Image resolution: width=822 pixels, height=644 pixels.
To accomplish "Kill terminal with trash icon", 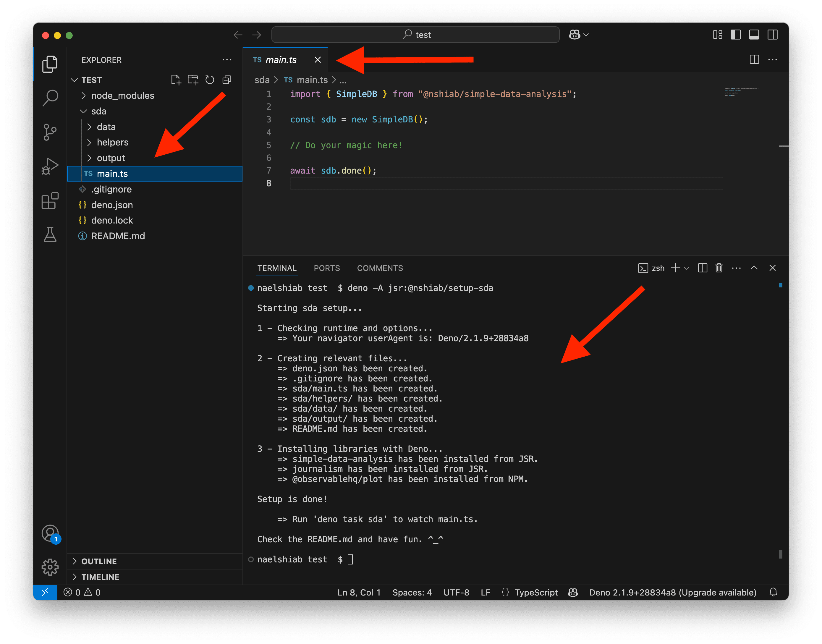I will click(x=719, y=268).
